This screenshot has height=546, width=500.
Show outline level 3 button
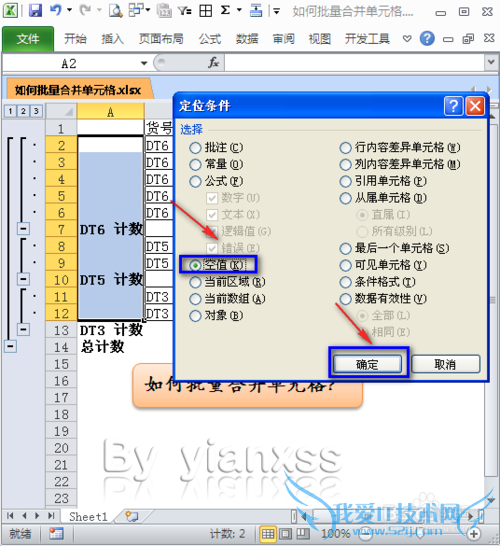(x=36, y=111)
